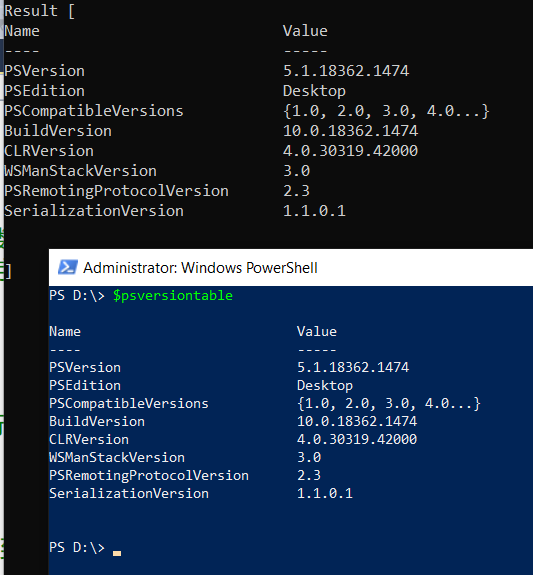Click PSRemotingProtocolVersion in blue PowerShell window
The height and width of the screenshot is (575, 535).
click(149, 475)
